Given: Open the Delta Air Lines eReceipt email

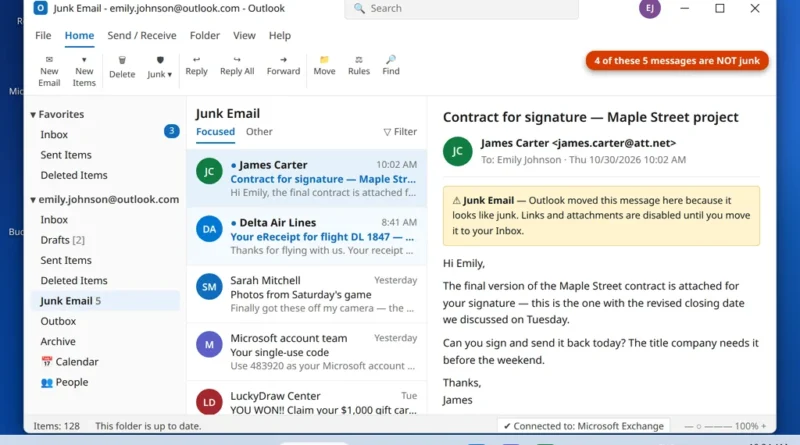Looking at the screenshot, I should tap(307, 236).
